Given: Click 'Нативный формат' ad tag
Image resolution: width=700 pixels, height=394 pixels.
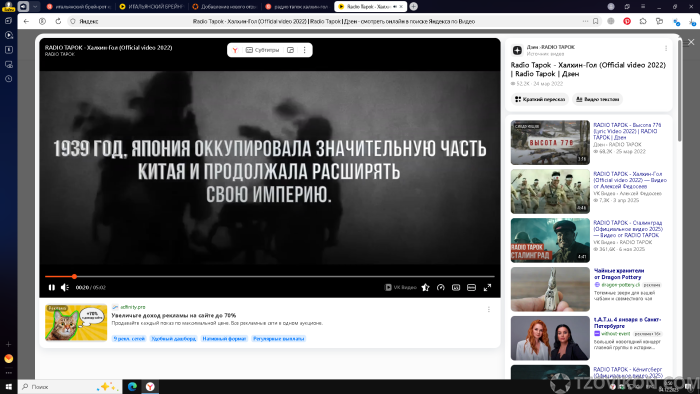Looking at the screenshot, I should [225, 339].
